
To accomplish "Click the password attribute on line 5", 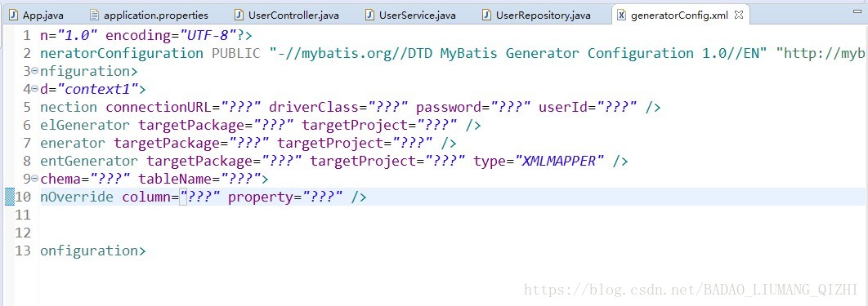I will pos(449,107).
